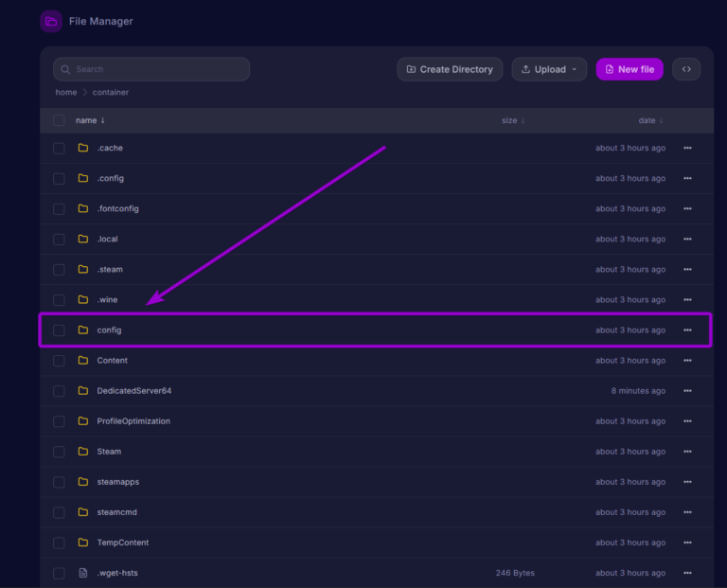Open the DedicatedServer64 folder icon
This screenshot has width=727, height=588.
click(83, 391)
